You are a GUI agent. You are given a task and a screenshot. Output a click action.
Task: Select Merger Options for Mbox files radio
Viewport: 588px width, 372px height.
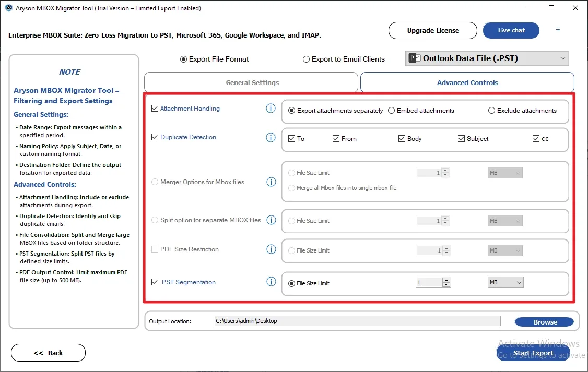[x=155, y=182]
